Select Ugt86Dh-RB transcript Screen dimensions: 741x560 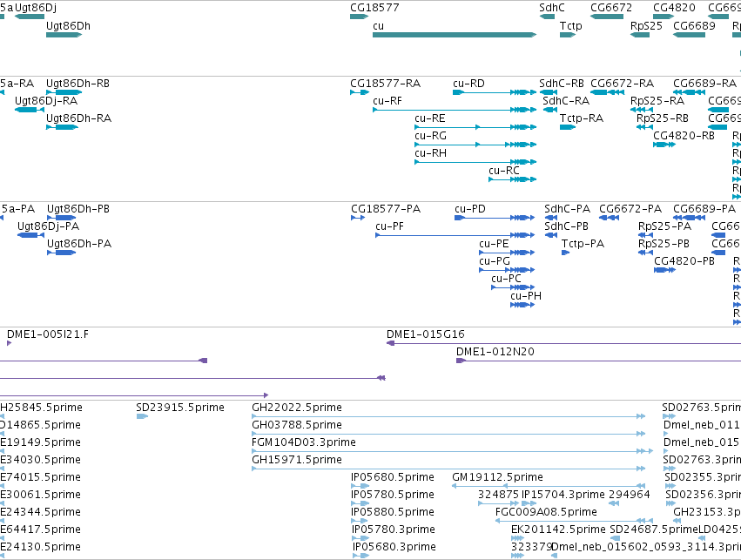(64, 92)
